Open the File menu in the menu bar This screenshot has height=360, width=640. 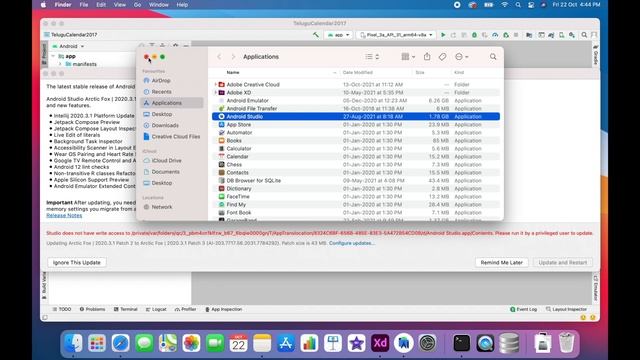84,5
